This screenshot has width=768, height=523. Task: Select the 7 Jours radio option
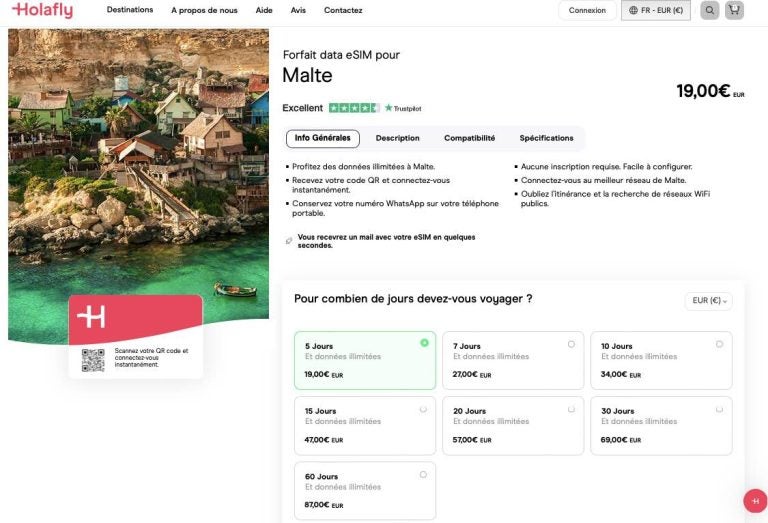point(571,344)
